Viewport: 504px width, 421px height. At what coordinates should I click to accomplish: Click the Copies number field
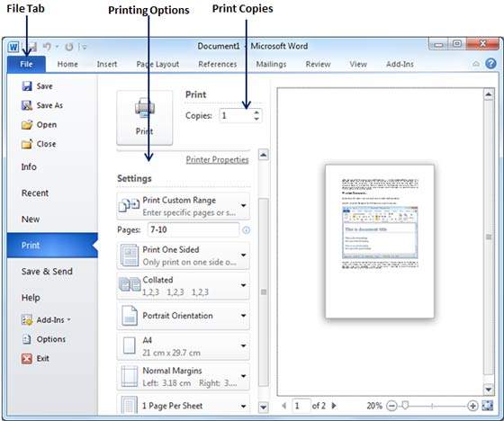236,116
